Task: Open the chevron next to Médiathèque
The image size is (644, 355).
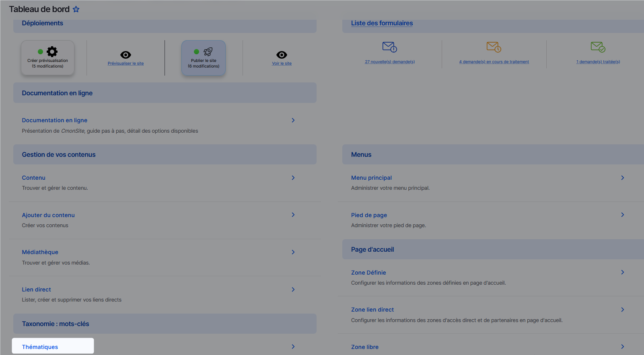Action: (x=293, y=252)
